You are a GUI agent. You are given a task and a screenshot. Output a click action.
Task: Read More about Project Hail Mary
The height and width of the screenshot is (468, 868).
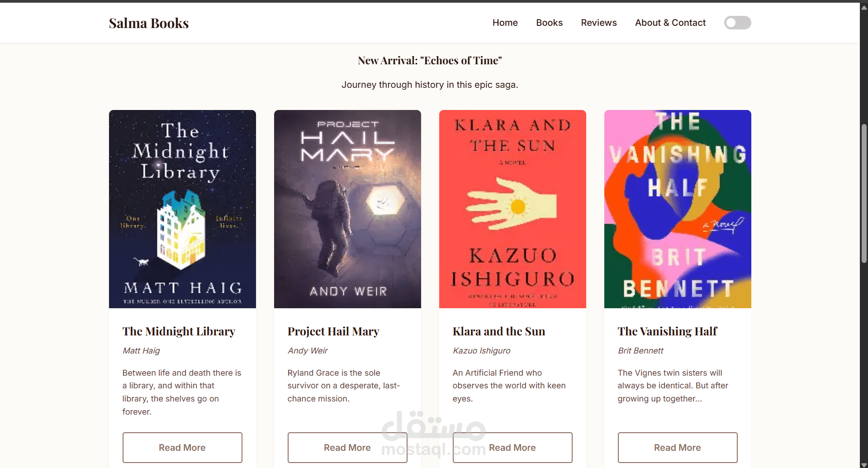(x=347, y=448)
